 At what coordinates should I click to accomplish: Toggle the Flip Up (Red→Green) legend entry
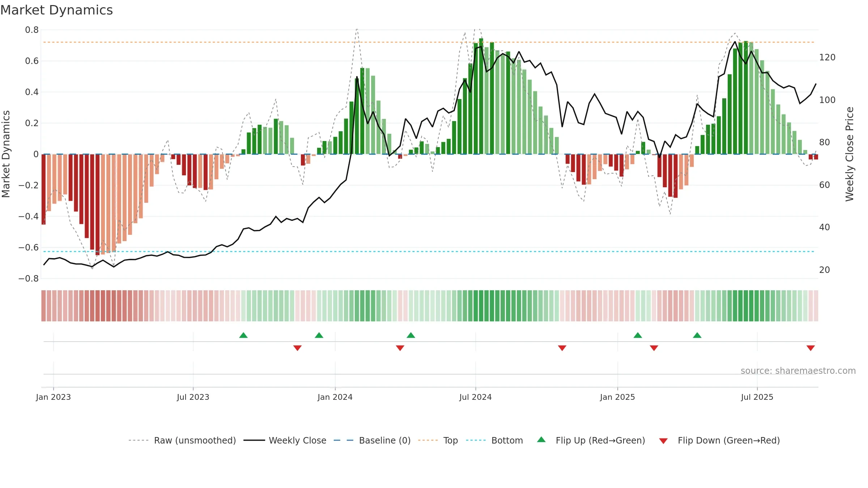pyautogui.click(x=591, y=440)
